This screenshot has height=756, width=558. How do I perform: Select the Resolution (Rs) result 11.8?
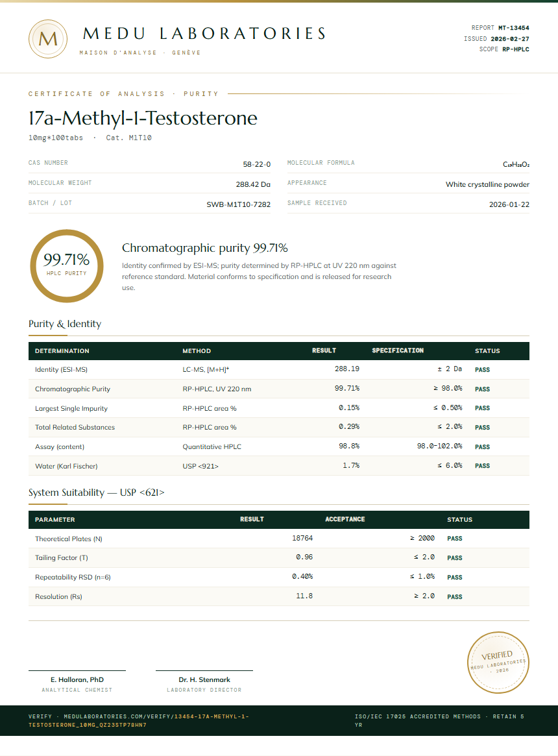coord(304,596)
